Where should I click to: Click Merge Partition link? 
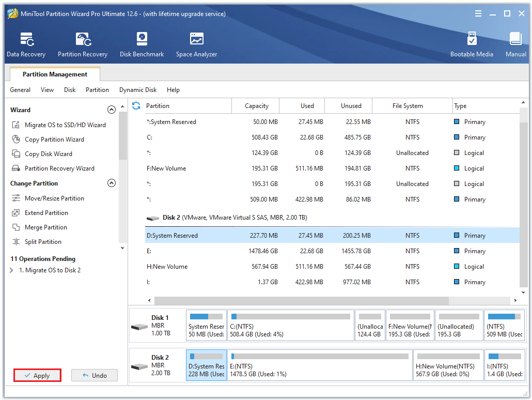pos(46,227)
